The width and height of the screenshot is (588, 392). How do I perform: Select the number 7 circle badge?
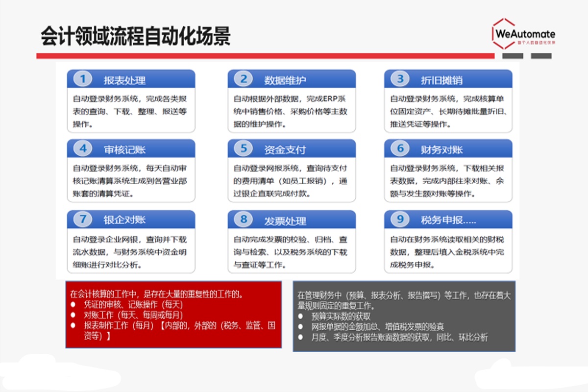tap(83, 219)
